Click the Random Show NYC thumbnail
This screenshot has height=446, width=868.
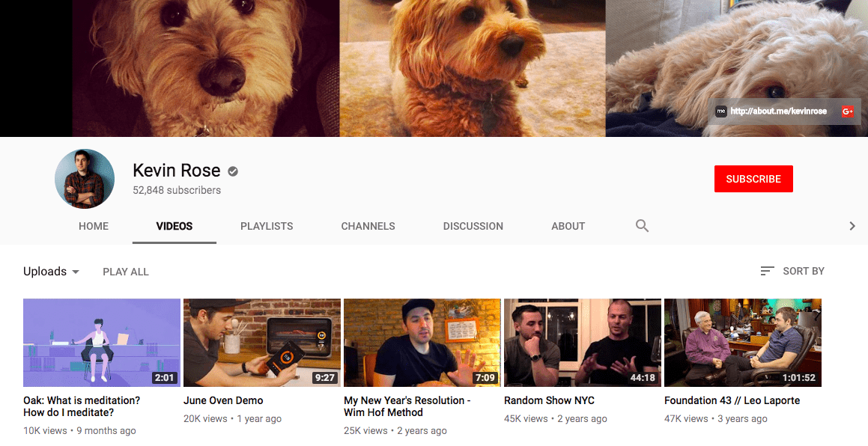point(583,343)
